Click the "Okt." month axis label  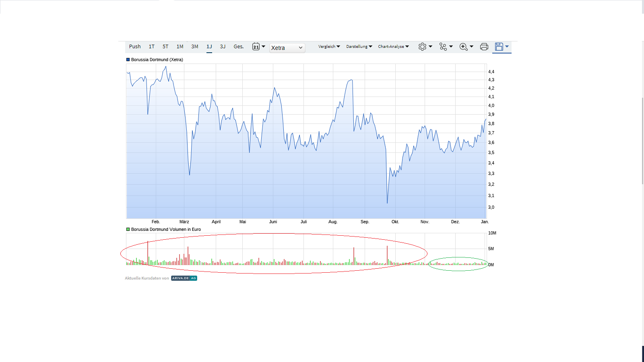395,222
